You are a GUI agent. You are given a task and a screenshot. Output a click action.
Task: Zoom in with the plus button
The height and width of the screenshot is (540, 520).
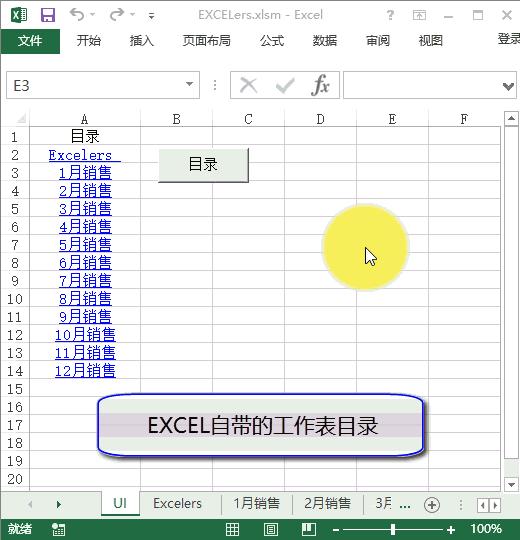(451, 530)
